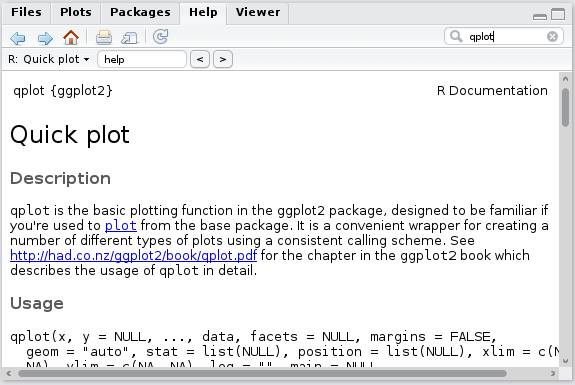The width and height of the screenshot is (575, 385).
Task: Maximize the Help pane
Action: point(558,14)
